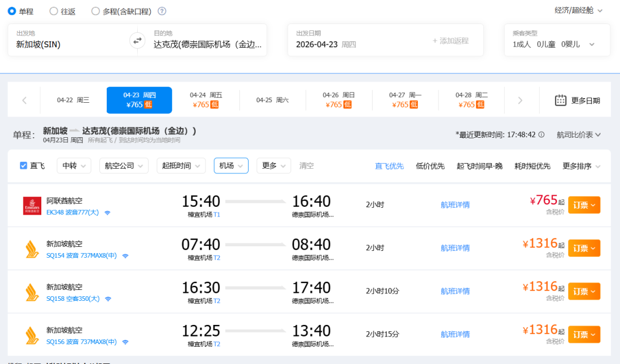Image resolution: width=620 pixels, height=364 pixels.
Task: Open 航班详情 for the 16:30 flight
Action: (455, 291)
